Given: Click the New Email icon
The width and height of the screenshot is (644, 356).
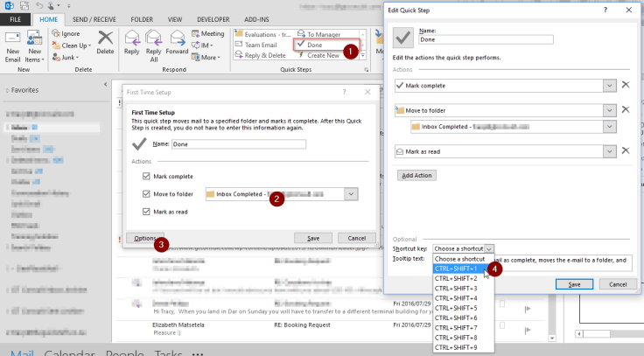Looking at the screenshot, I should tap(14, 43).
